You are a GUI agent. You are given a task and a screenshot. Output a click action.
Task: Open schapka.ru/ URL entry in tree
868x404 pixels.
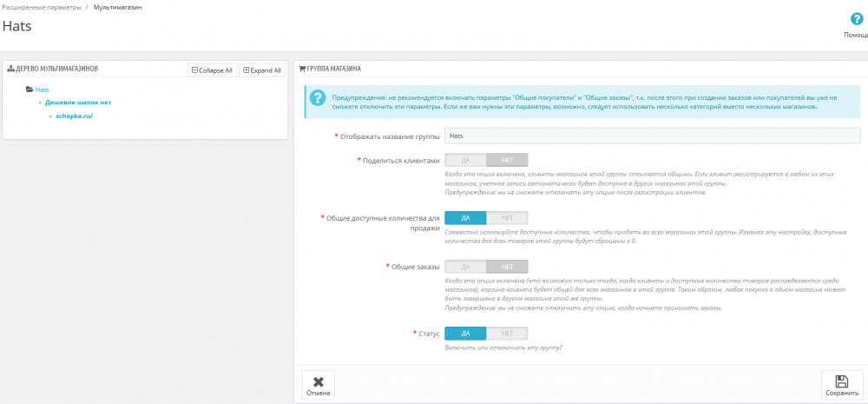tap(74, 116)
